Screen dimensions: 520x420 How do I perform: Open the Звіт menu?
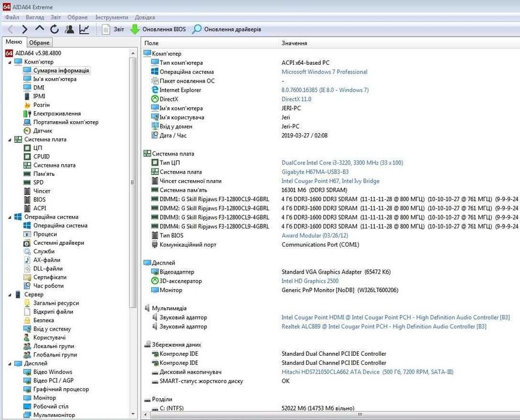point(55,17)
